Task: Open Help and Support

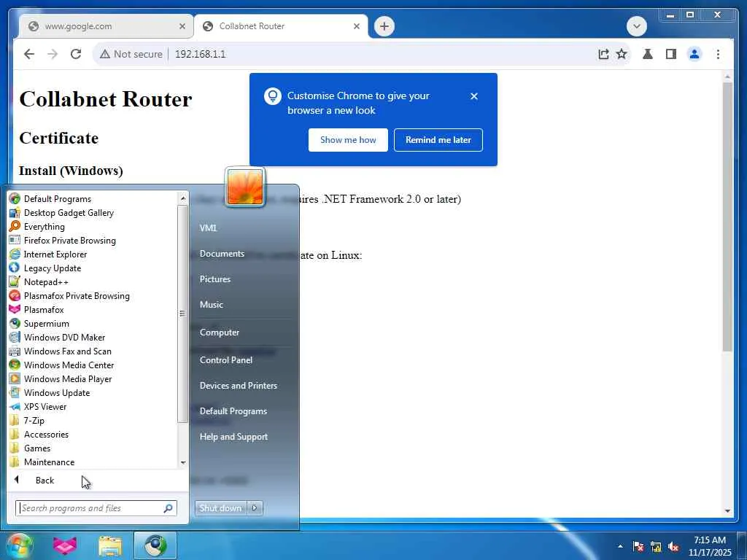Action: (233, 437)
